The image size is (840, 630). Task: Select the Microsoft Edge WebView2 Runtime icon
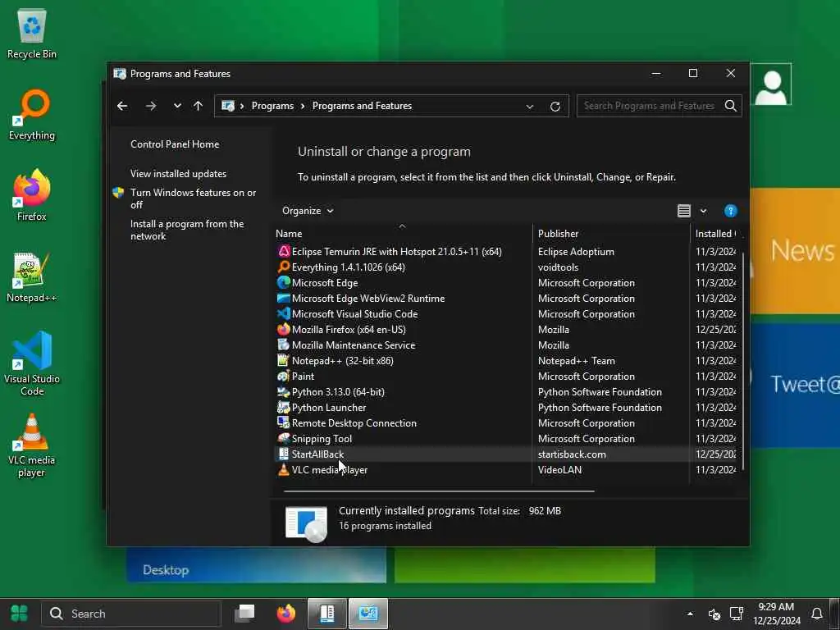(283, 298)
